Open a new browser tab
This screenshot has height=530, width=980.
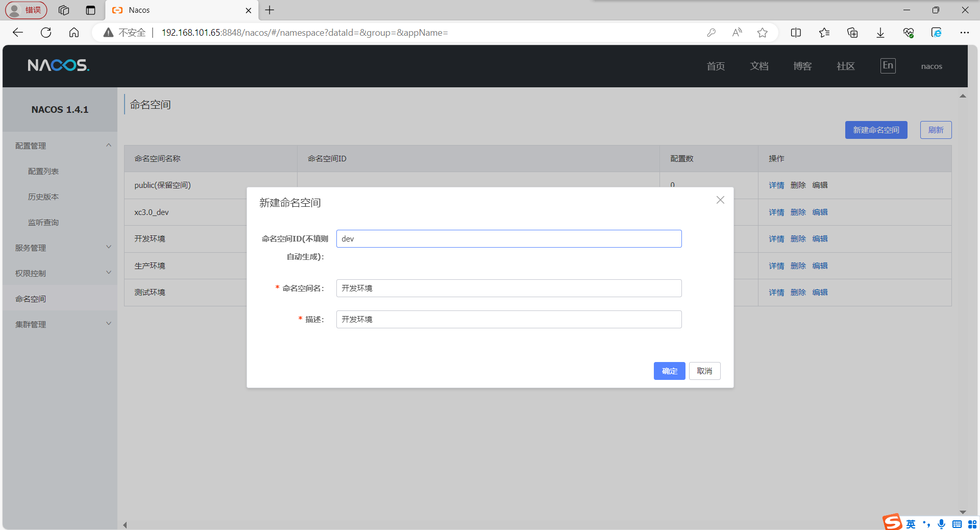click(x=269, y=10)
